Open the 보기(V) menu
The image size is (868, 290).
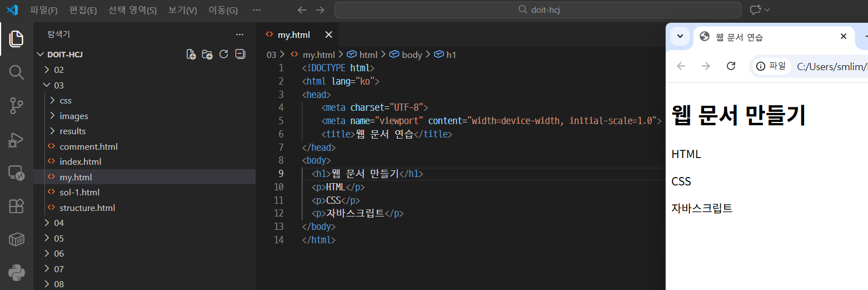coord(182,10)
